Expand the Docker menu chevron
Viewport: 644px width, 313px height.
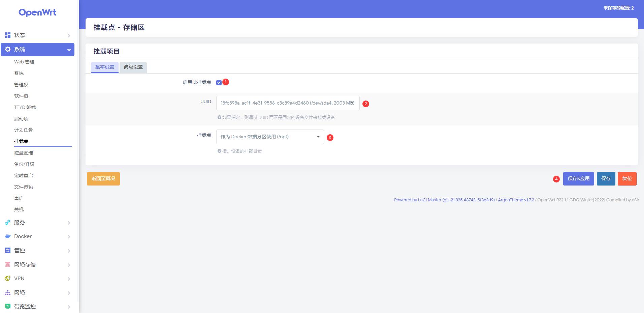tap(69, 237)
